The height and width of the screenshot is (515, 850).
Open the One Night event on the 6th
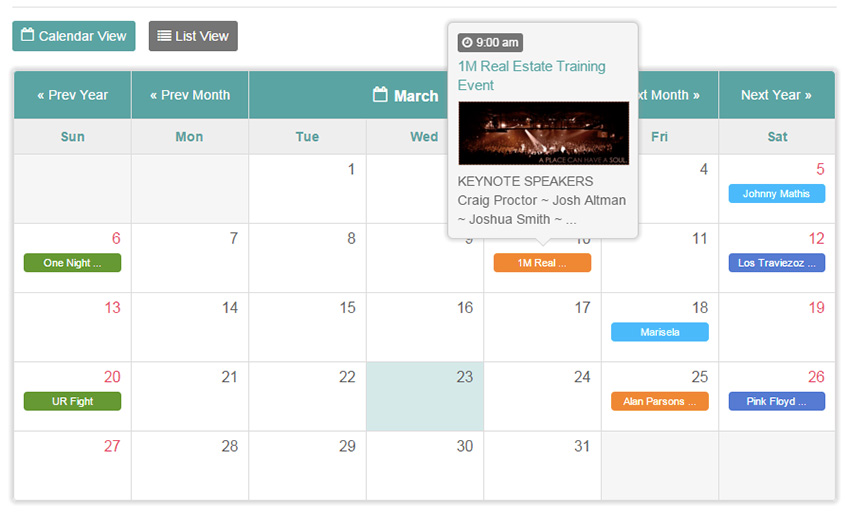point(72,263)
